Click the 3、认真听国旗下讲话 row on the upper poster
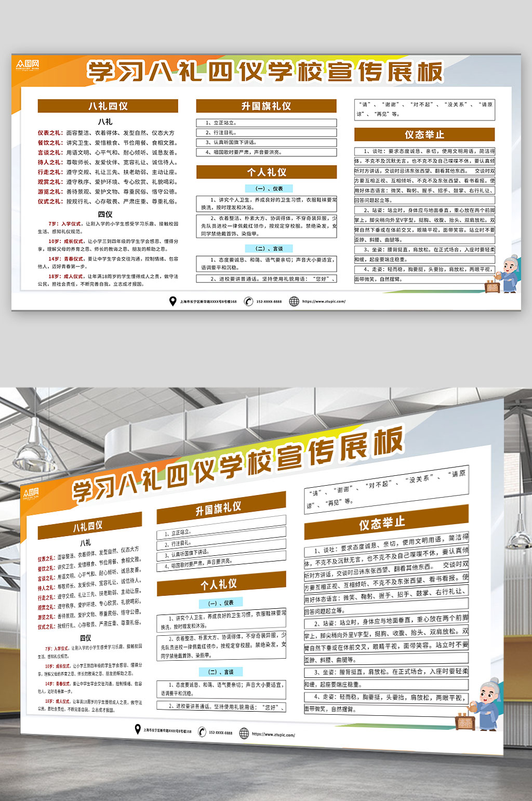The image size is (532, 801). pos(266,142)
